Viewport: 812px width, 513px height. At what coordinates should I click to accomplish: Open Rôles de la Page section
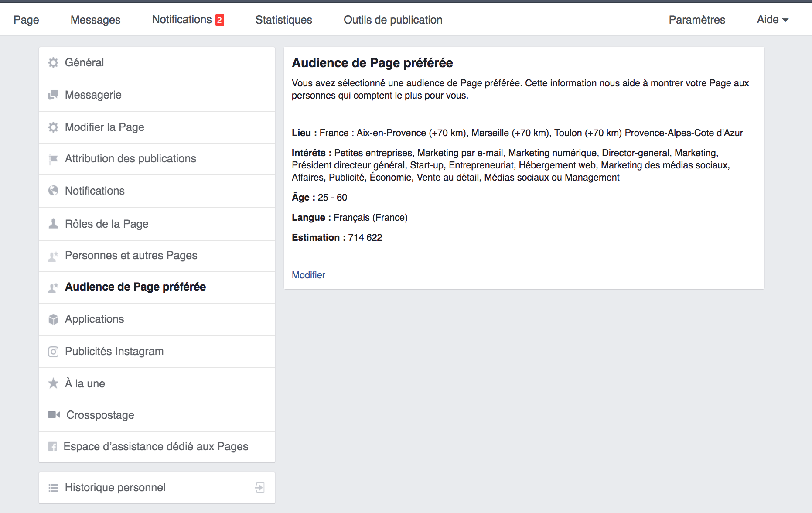pos(157,224)
